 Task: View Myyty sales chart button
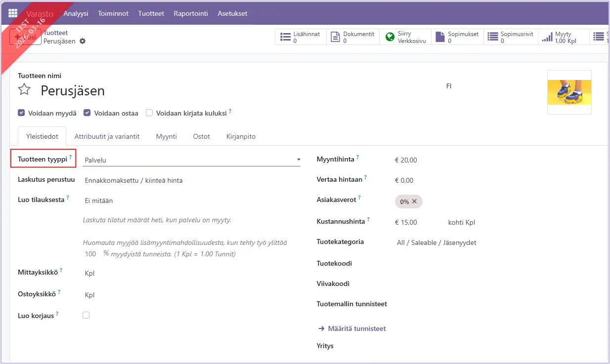[564, 38]
